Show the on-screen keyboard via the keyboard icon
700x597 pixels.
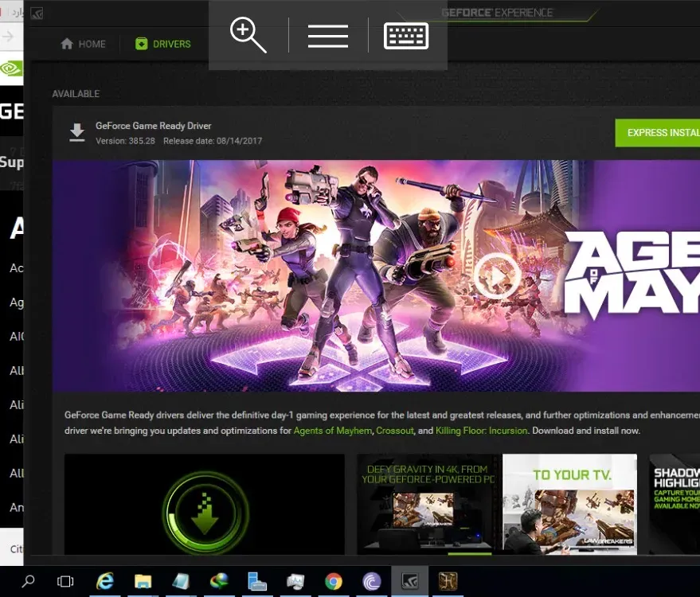(406, 36)
